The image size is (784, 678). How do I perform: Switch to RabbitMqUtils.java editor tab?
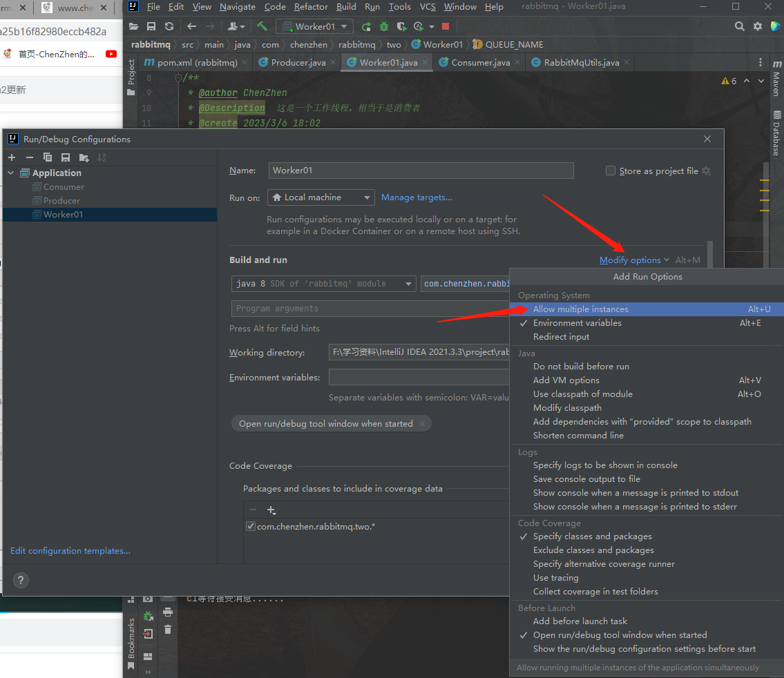pos(580,62)
